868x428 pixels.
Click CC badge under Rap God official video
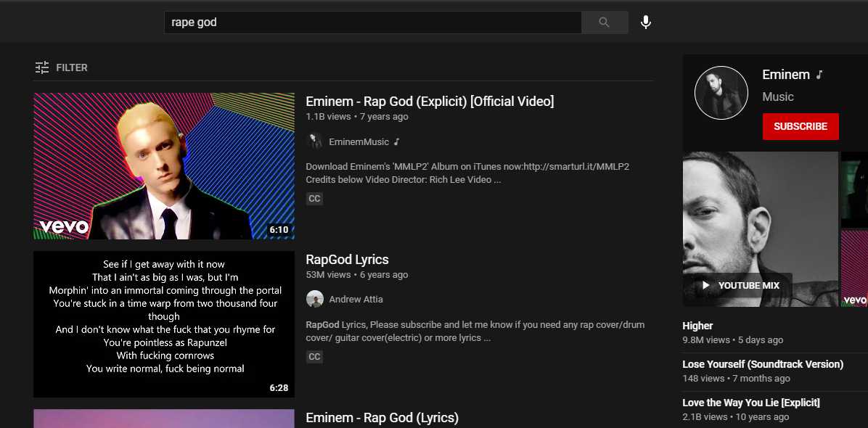point(314,199)
